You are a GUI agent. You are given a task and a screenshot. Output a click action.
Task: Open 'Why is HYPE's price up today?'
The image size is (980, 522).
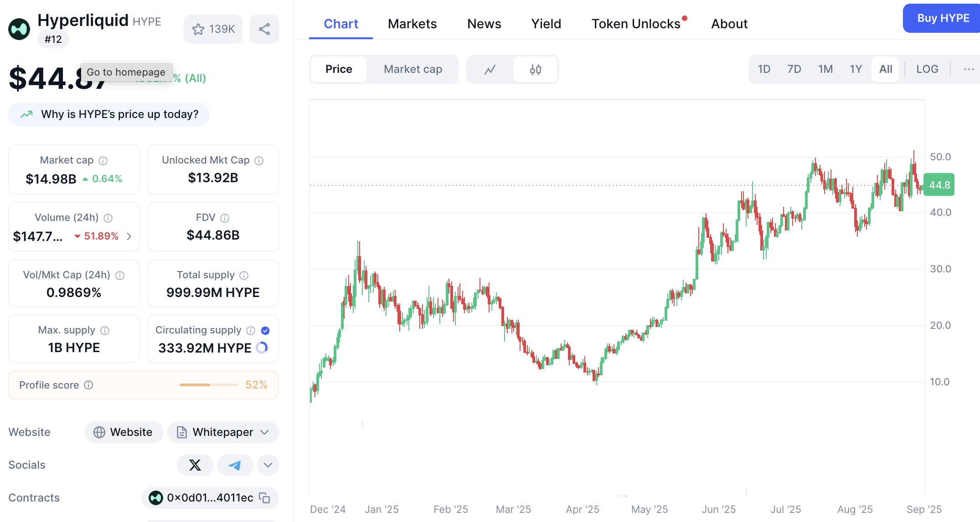[109, 114]
